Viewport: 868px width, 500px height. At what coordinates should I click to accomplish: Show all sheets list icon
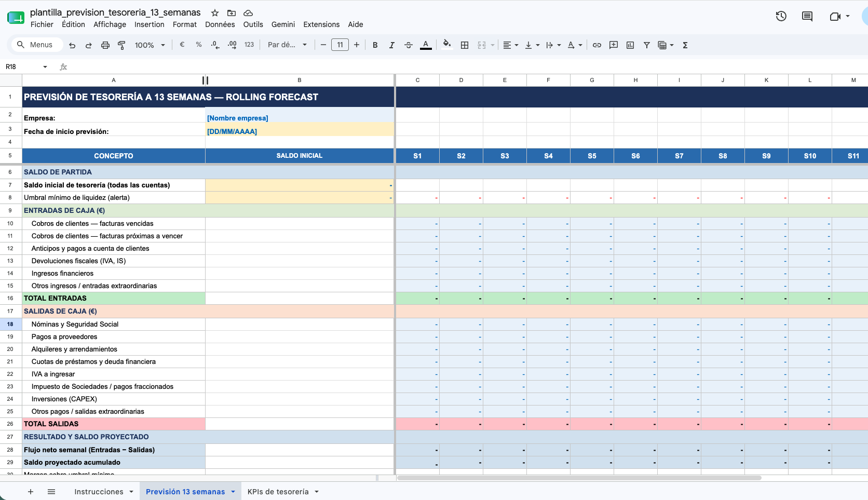tap(51, 492)
